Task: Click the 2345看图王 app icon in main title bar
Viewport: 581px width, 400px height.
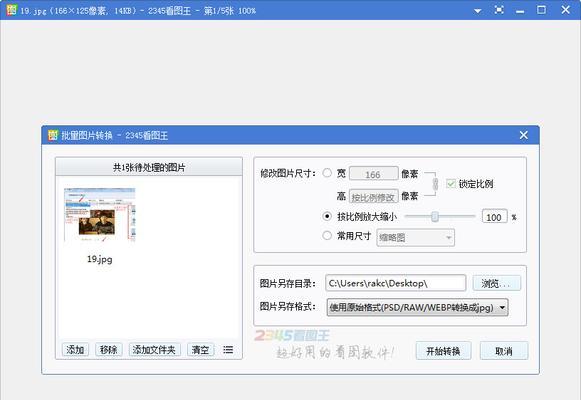Action: tap(11, 10)
